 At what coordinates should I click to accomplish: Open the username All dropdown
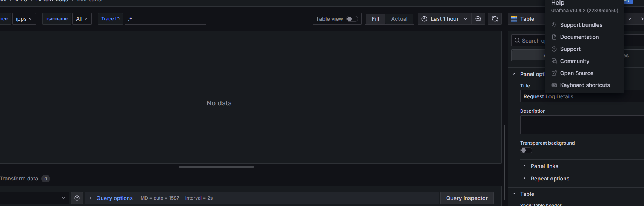82,19
